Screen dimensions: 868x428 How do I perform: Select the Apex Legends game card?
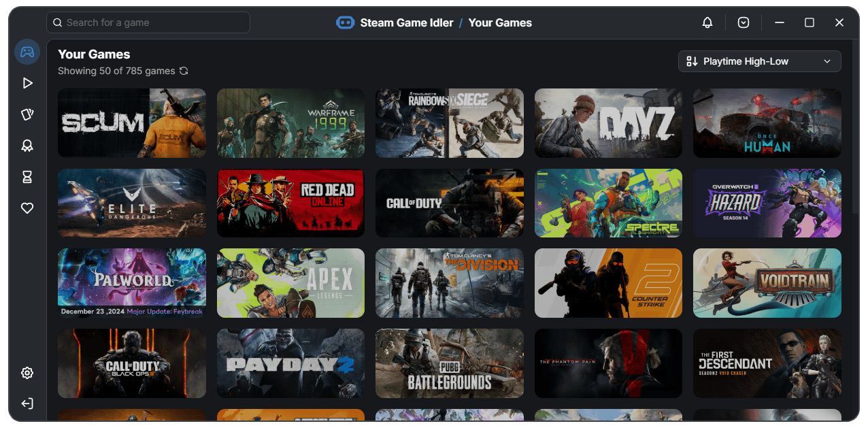point(290,283)
